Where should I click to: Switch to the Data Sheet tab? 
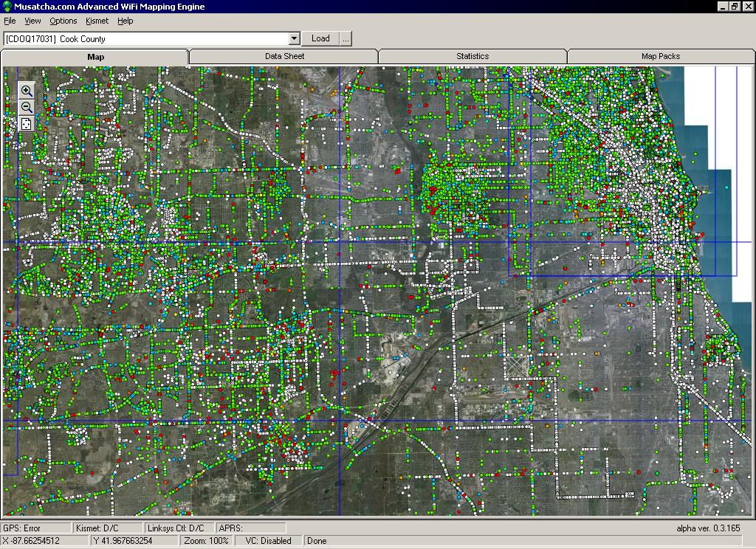coord(284,56)
